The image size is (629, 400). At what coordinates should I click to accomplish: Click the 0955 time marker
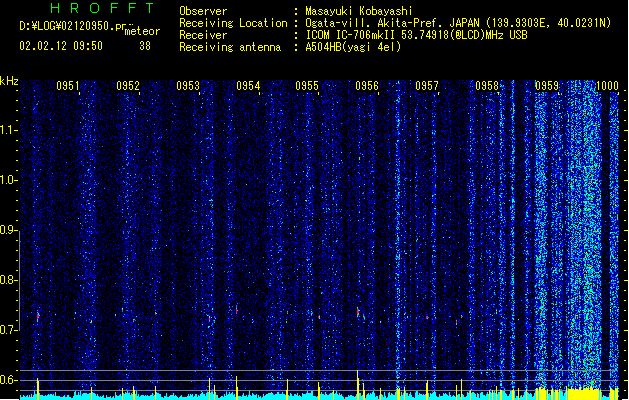tap(307, 86)
